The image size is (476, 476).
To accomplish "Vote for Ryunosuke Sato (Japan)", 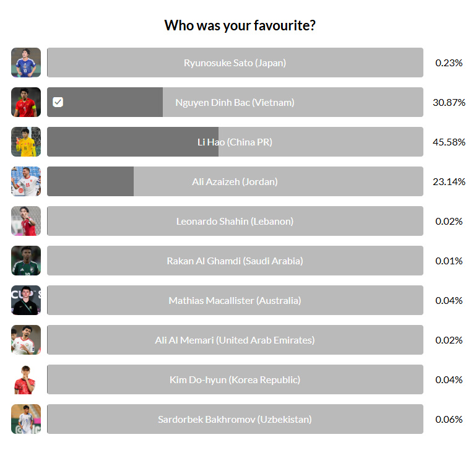I will pyautogui.click(x=235, y=63).
